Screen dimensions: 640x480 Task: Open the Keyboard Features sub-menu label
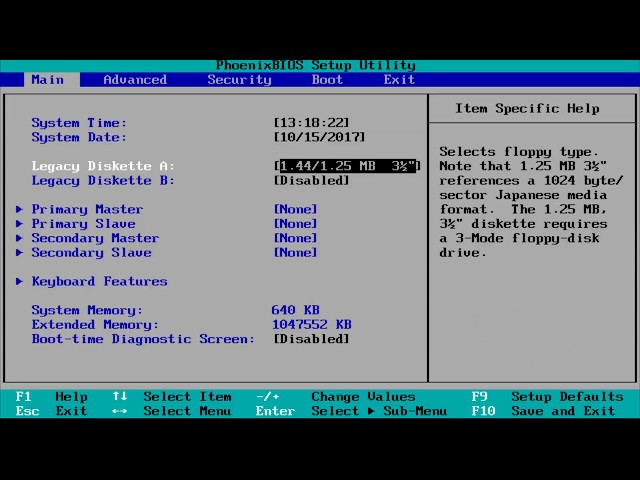(100, 281)
